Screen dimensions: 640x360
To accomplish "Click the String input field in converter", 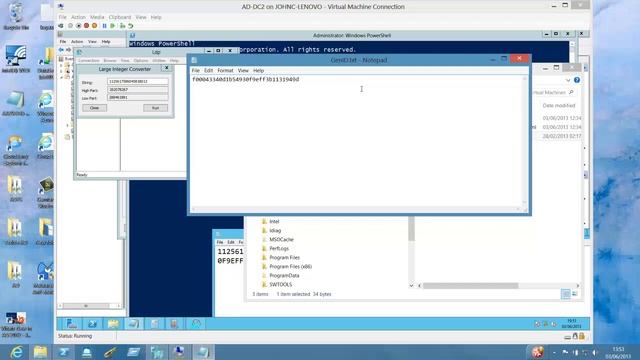I will pos(138,81).
